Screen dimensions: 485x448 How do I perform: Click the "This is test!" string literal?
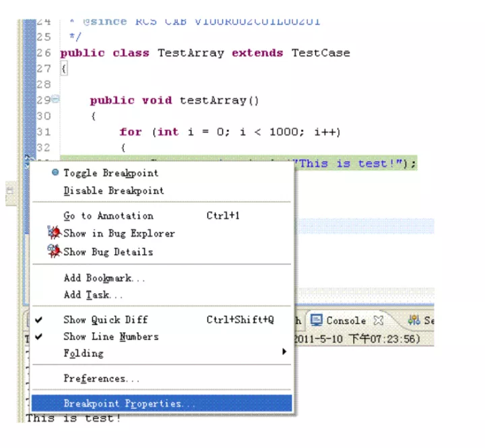click(348, 163)
